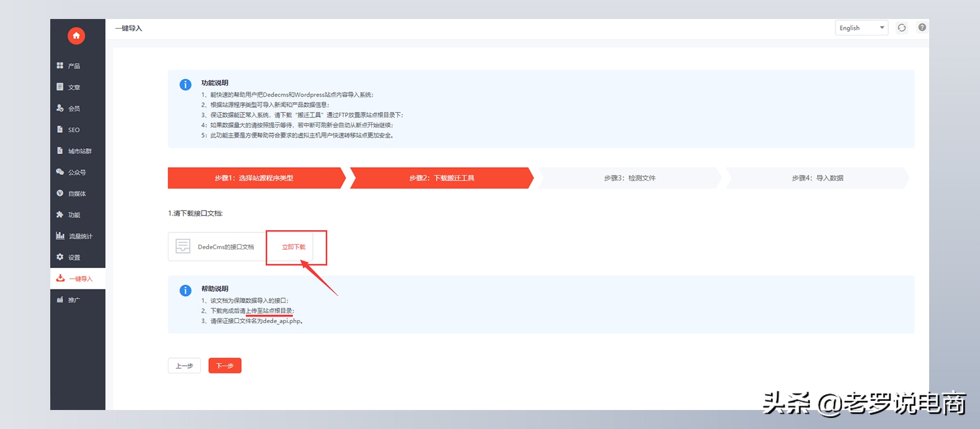Open 流量统计 traffic statistics chart icon
The image size is (980, 429).
60,236
